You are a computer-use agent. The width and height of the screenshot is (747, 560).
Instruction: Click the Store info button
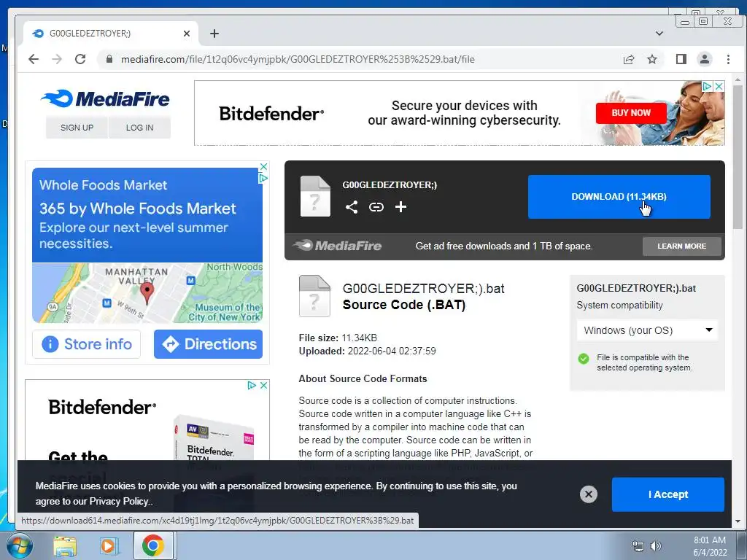coord(86,344)
